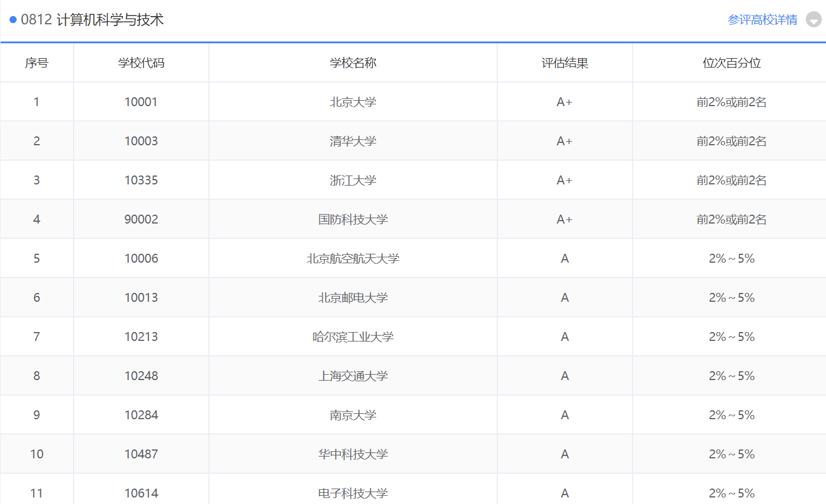Select school code 10284

tap(141, 415)
